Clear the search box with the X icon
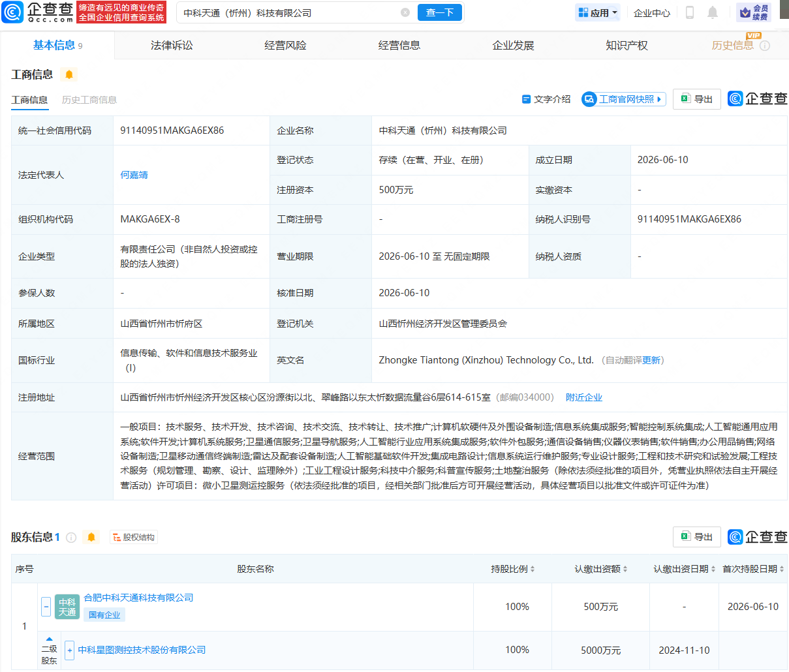Screen dimensions: 789x672 (405, 12)
